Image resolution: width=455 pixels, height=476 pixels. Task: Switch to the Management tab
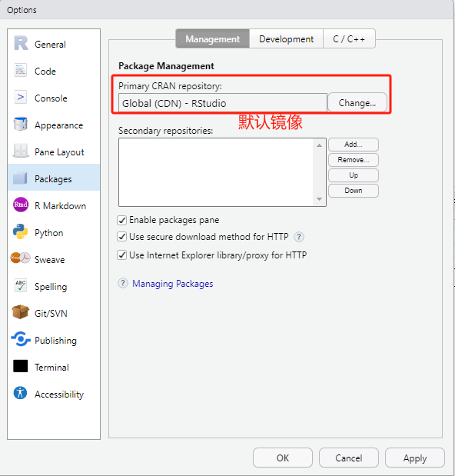click(213, 39)
